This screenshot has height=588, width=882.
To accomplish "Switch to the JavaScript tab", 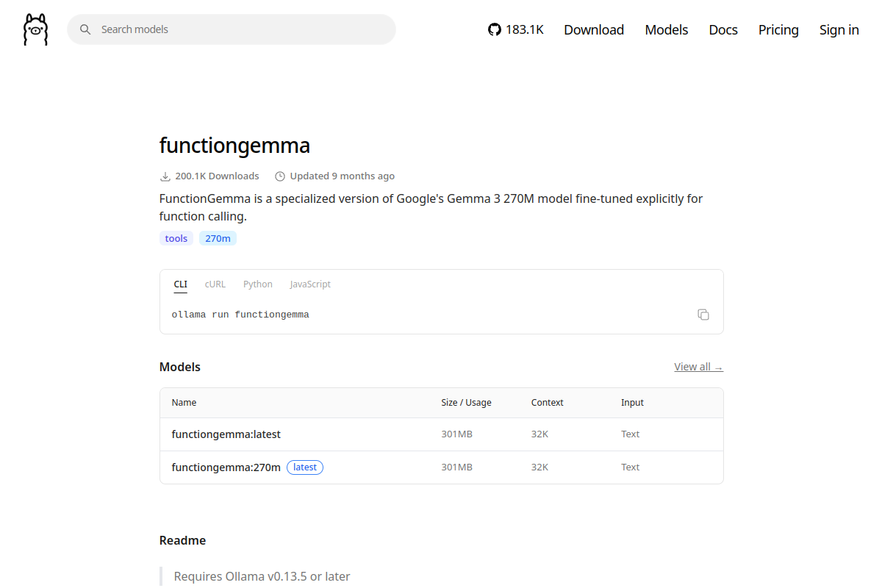I will point(310,284).
